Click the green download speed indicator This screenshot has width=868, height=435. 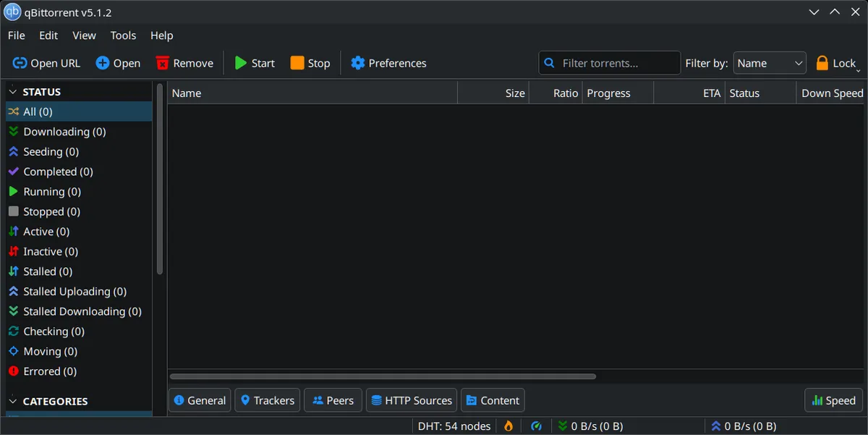[590, 426]
